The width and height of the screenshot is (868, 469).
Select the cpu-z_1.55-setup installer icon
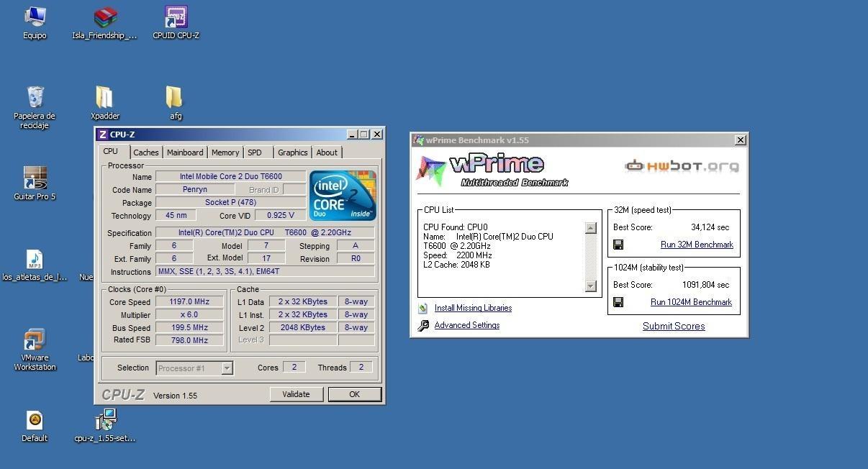(x=105, y=426)
